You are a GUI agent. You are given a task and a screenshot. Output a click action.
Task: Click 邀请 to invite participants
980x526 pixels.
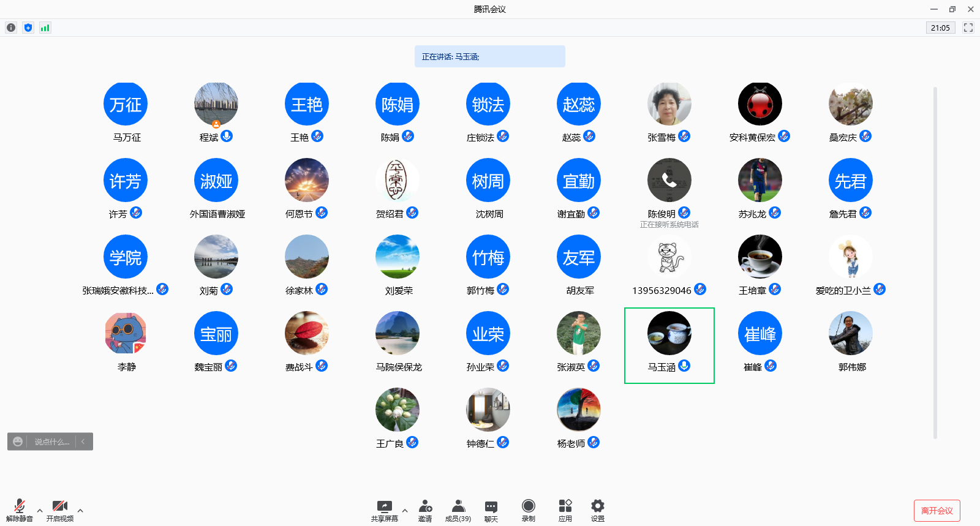pyautogui.click(x=425, y=510)
